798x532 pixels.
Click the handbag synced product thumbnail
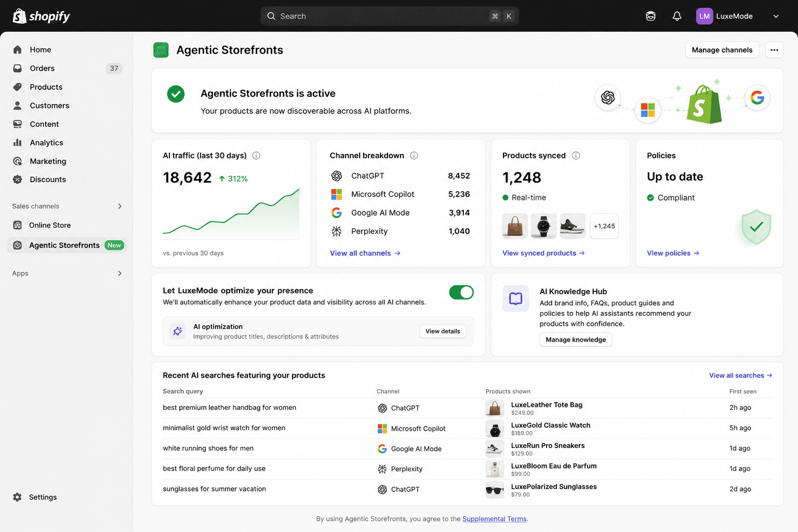coord(515,226)
